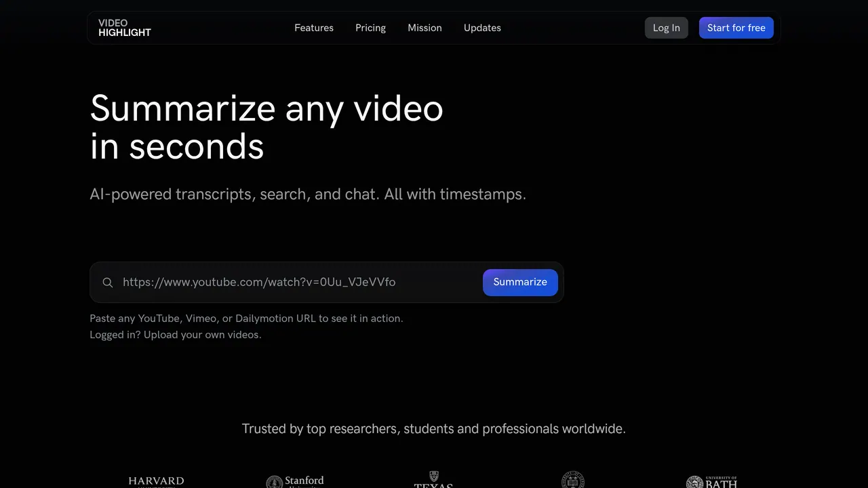
Task: Click the 'Logged in? Upload your own videos.' text
Action: pos(176,335)
